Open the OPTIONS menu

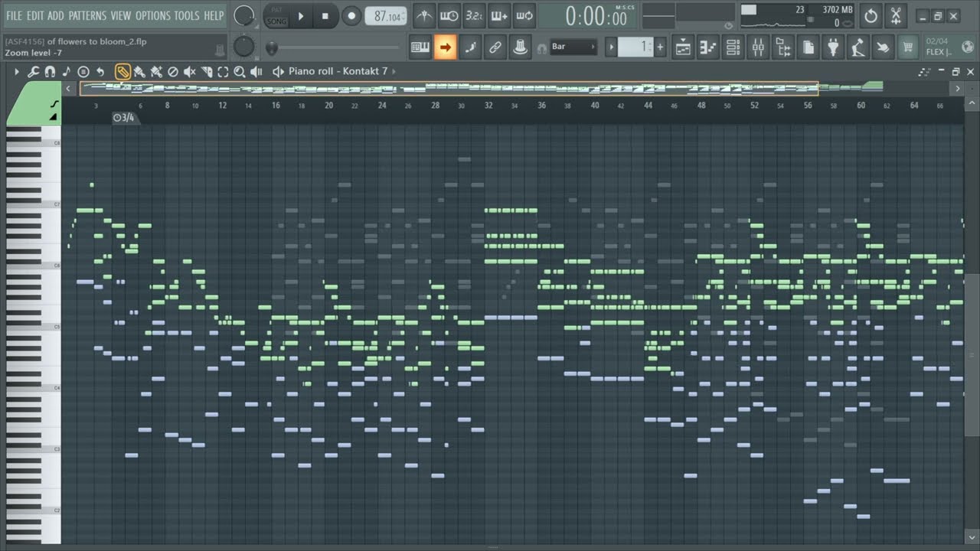pos(153,15)
